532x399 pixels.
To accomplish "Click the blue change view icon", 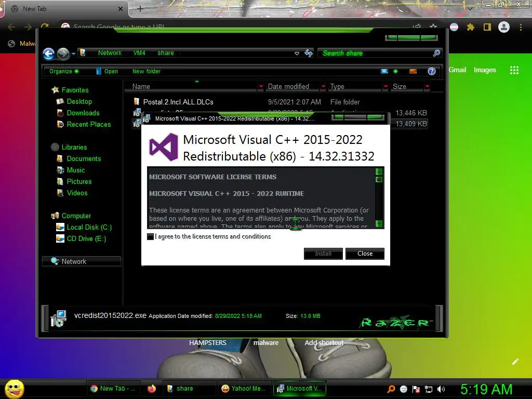I will (x=384, y=71).
